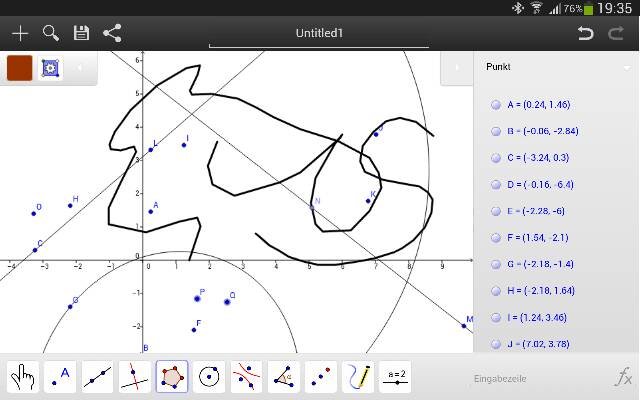Tap the battery status icon
Screen dimensions: 640x400
coord(588,8)
